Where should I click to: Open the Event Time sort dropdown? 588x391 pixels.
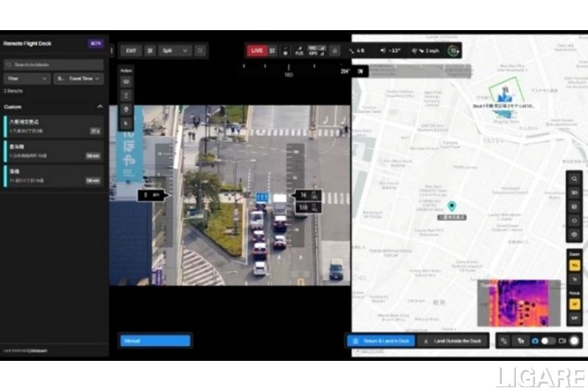pos(79,79)
